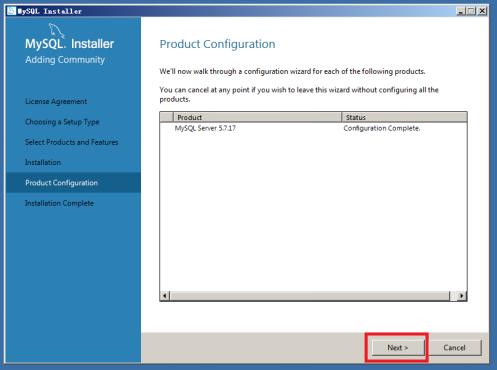Click the Cancel button
This screenshot has height=370, width=497.
[454, 348]
